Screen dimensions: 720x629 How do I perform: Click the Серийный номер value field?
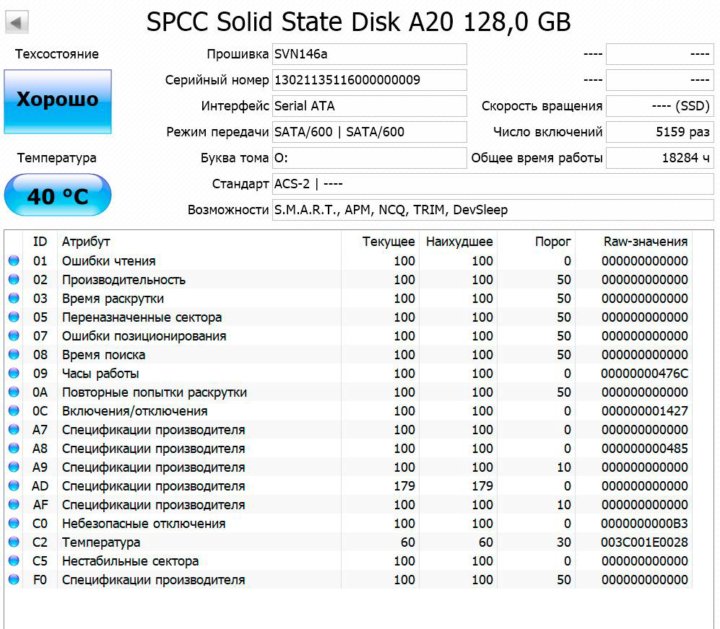[x=368, y=80]
